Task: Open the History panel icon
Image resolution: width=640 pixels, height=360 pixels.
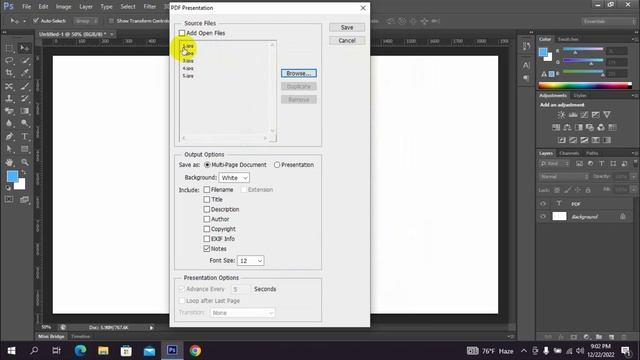Action: pyautogui.click(x=526, y=46)
